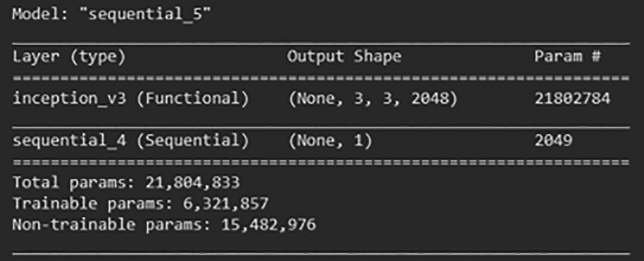The width and height of the screenshot is (644, 261).
Task: Click the word "Functional" in parentheses
Action: pyautogui.click(x=192, y=100)
